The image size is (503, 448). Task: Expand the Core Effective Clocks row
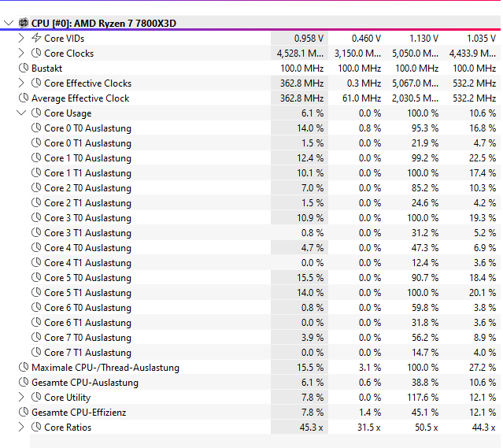[21, 83]
